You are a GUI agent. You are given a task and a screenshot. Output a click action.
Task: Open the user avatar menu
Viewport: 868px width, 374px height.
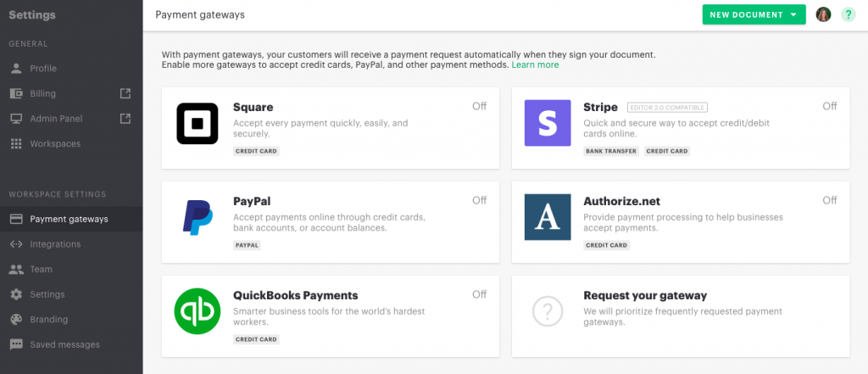point(823,15)
